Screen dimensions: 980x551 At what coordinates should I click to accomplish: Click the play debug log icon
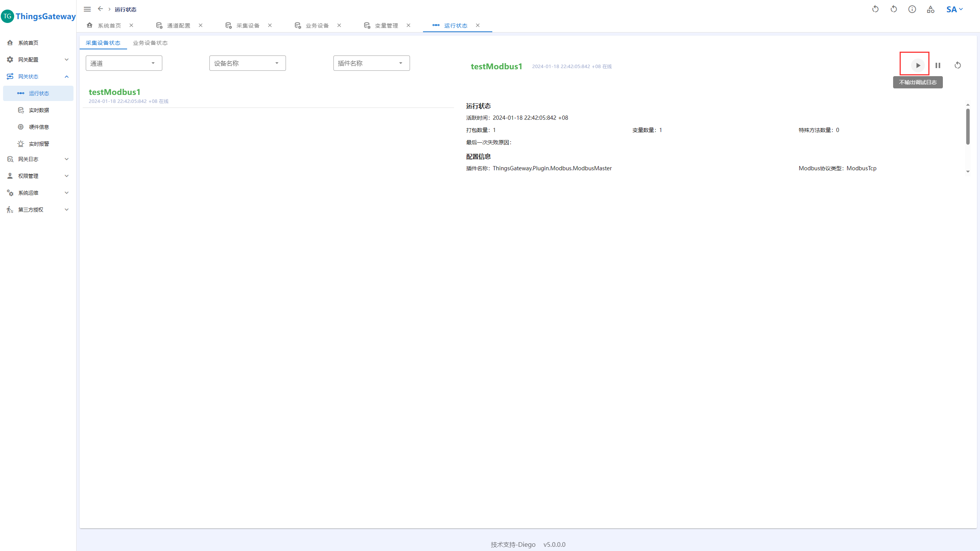[x=918, y=65]
